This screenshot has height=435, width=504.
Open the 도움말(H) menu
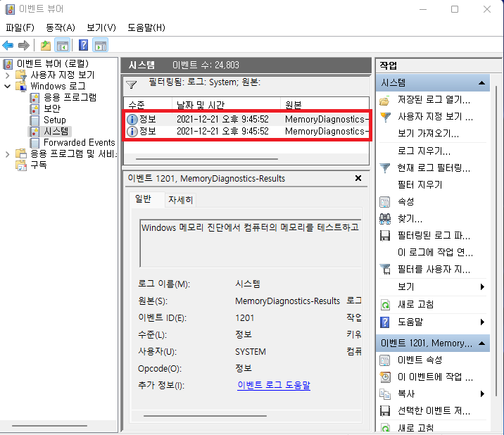[x=146, y=27]
